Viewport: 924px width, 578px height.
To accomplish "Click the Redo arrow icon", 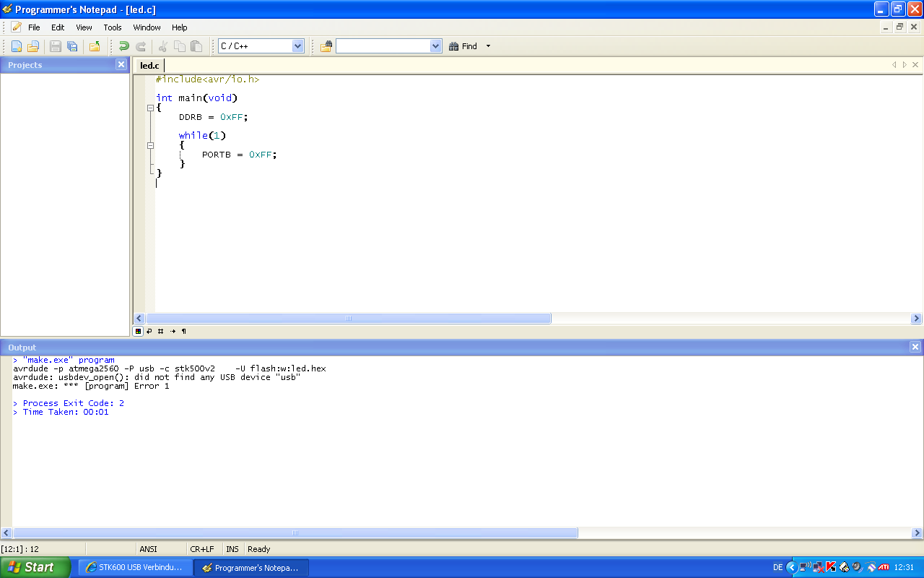I will tap(141, 46).
